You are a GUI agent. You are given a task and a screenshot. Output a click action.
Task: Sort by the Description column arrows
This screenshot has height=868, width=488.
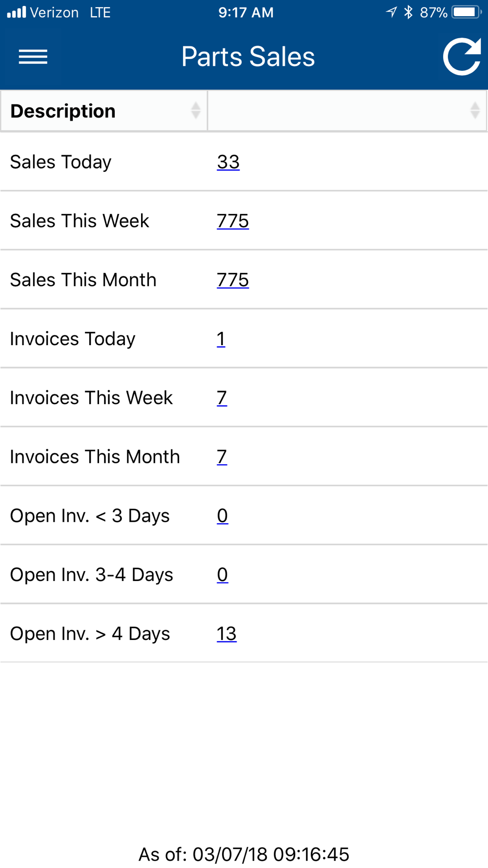click(x=195, y=111)
